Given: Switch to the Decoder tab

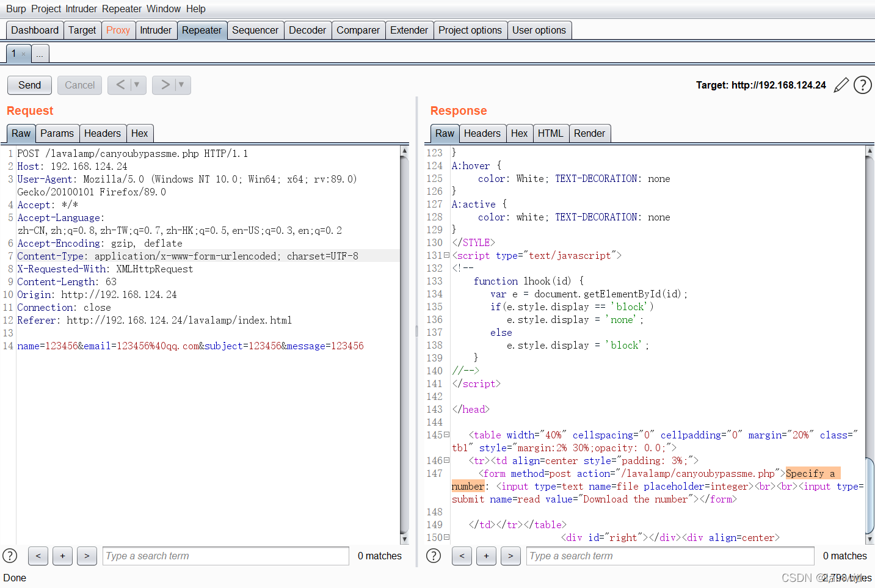Looking at the screenshot, I should point(307,31).
